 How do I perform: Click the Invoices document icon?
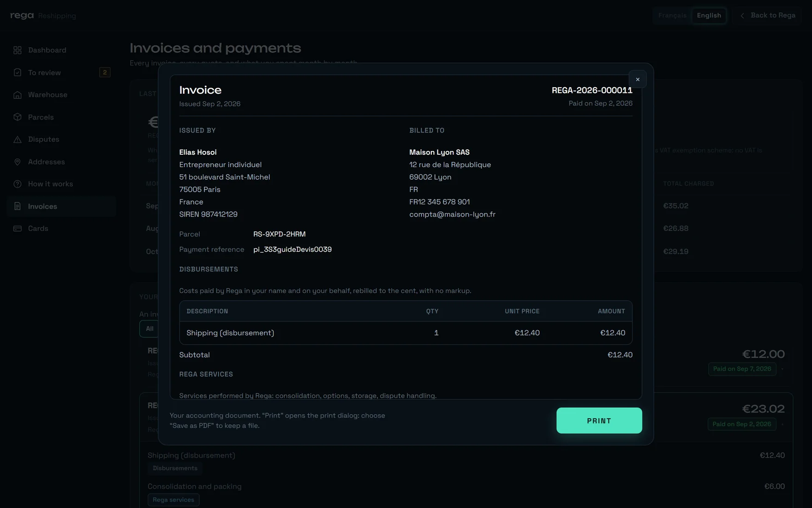click(x=18, y=206)
